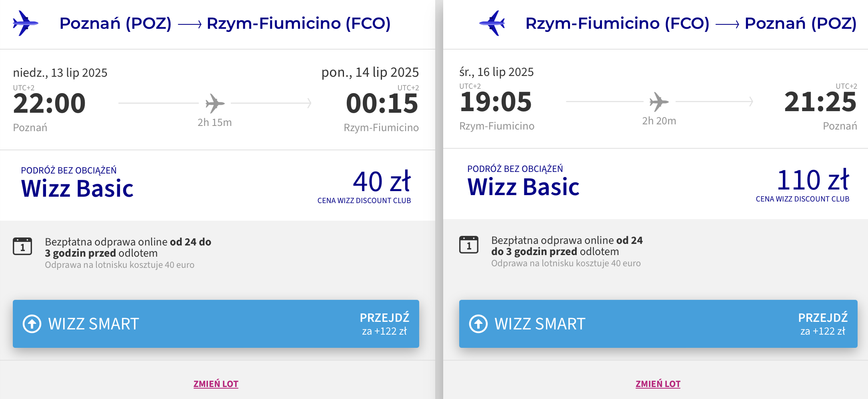Click the 22:00 departure time from Poznań
This screenshot has height=399, width=868.
(49, 104)
